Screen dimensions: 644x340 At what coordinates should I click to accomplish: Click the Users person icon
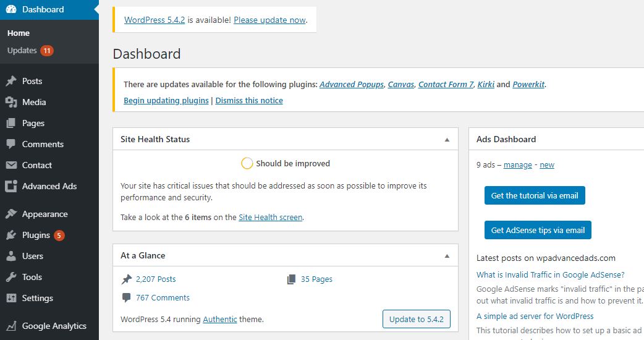[11, 256]
